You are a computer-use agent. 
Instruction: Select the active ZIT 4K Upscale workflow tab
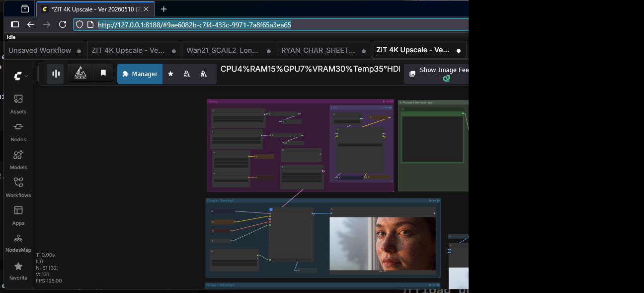pyautogui.click(x=419, y=50)
